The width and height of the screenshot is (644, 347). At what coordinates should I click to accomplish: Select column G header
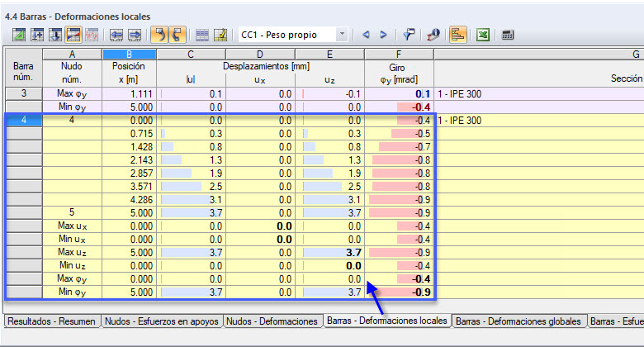[539, 55]
